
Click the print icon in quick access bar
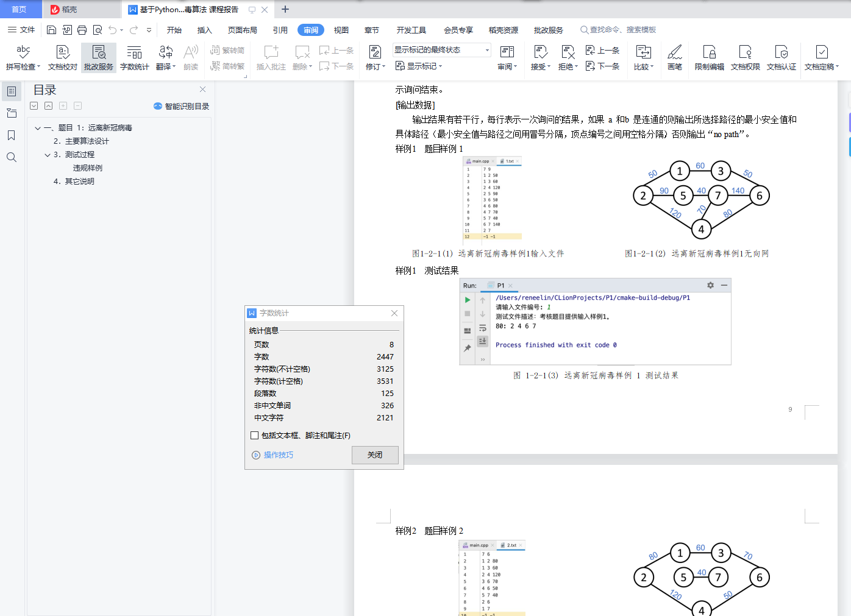pyautogui.click(x=82, y=30)
